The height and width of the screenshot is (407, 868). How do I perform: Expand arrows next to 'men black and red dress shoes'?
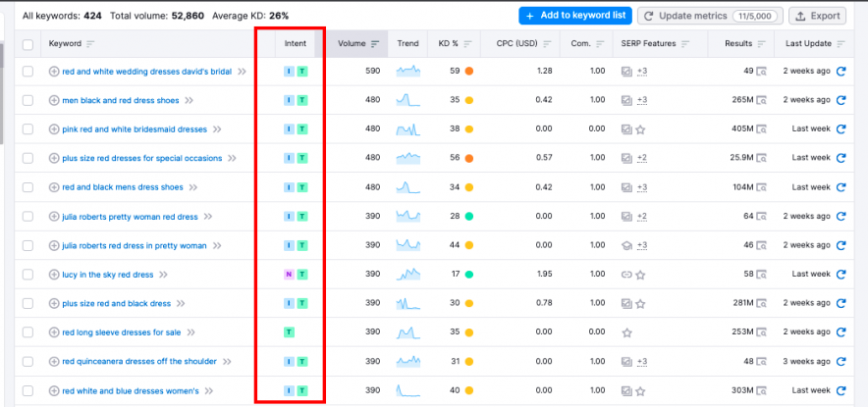coord(190,101)
